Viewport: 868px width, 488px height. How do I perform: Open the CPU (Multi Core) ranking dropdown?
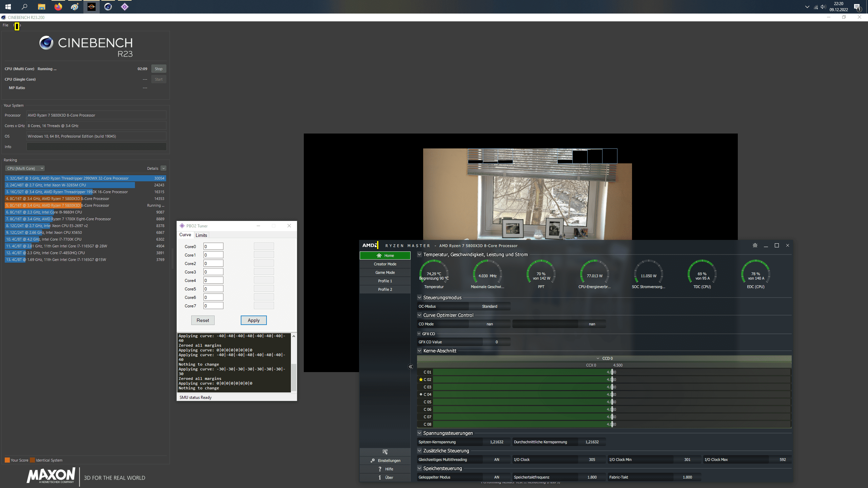point(25,168)
